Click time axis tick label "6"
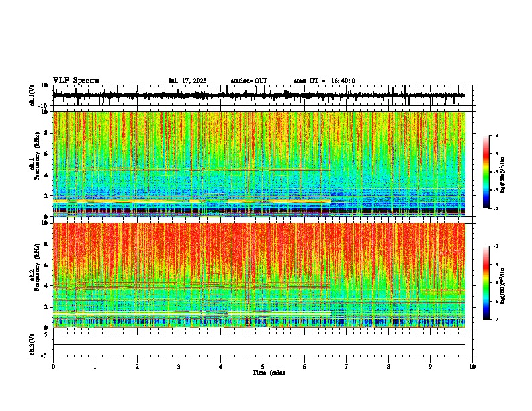The height and width of the screenshot is (411, 532). pos(304,367)
